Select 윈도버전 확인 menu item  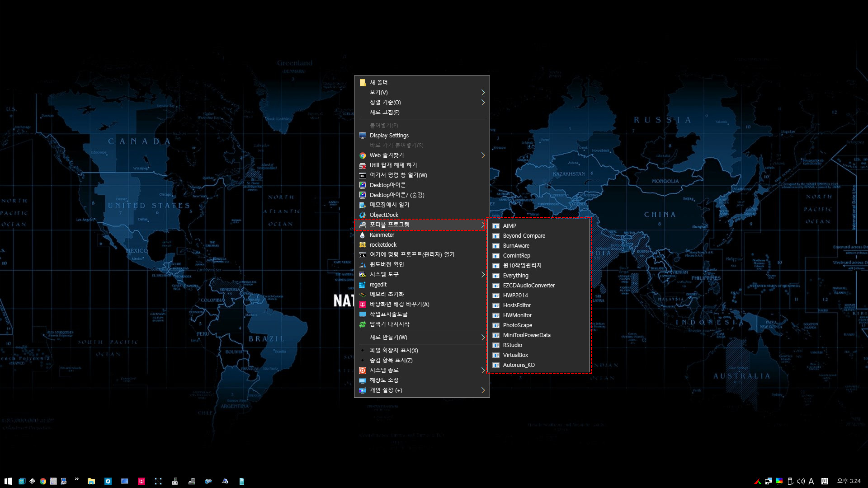[422, 264]
